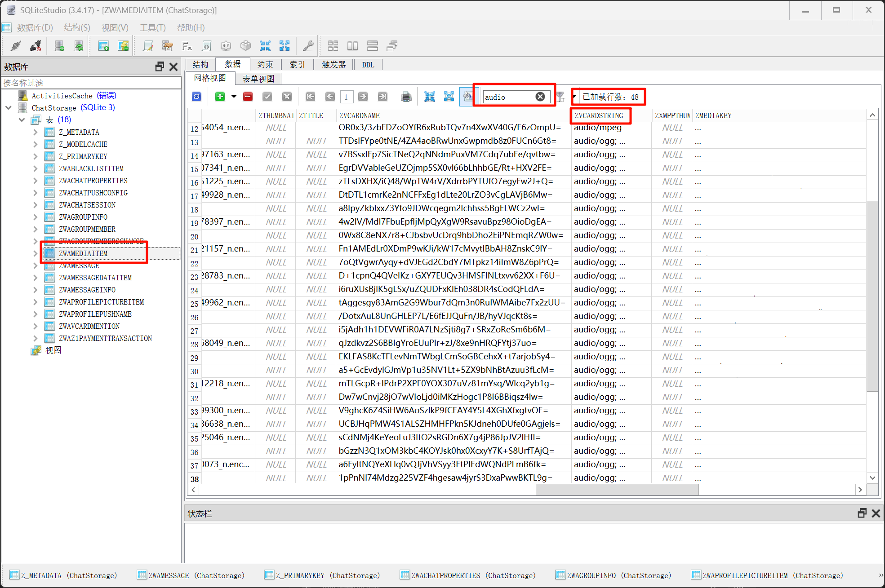Clear the audio filter text
The height and width of the screenshot is (588, 885).
[x=540, y=97]
